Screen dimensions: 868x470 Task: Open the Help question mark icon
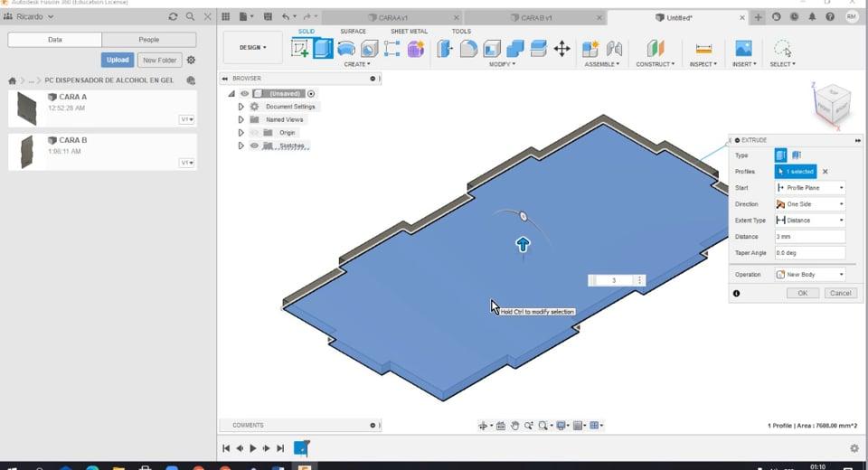click(x=830, y=17)
